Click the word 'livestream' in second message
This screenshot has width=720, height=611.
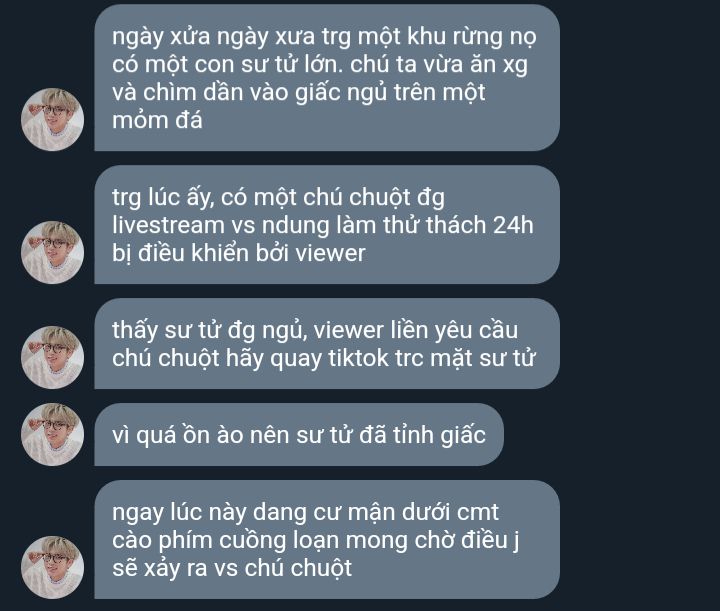point(169,225)
